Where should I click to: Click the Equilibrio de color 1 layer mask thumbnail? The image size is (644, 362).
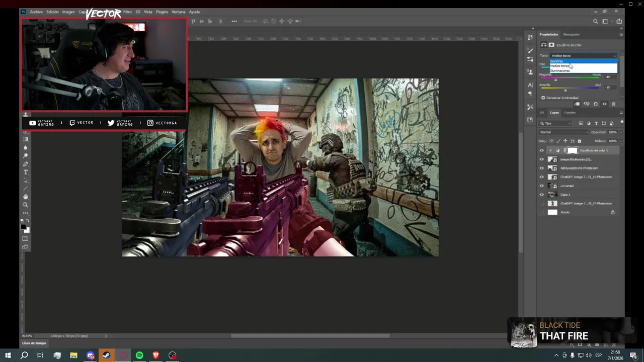pos(573,150)
